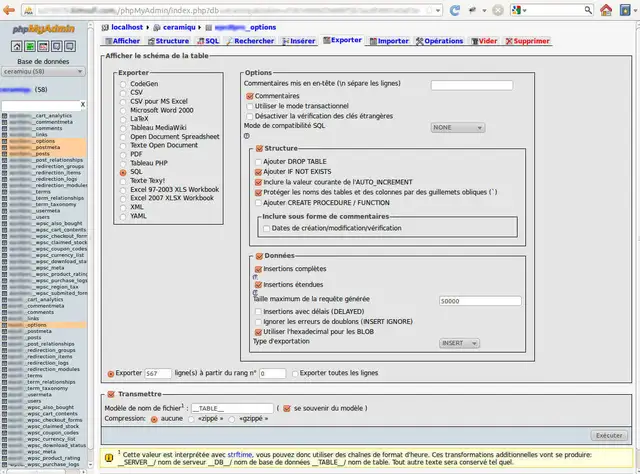Click the Vider tab link
Image resolution: width=640 pixels, height=474 pixels.
pyautogui.click(x=484, y=41)
